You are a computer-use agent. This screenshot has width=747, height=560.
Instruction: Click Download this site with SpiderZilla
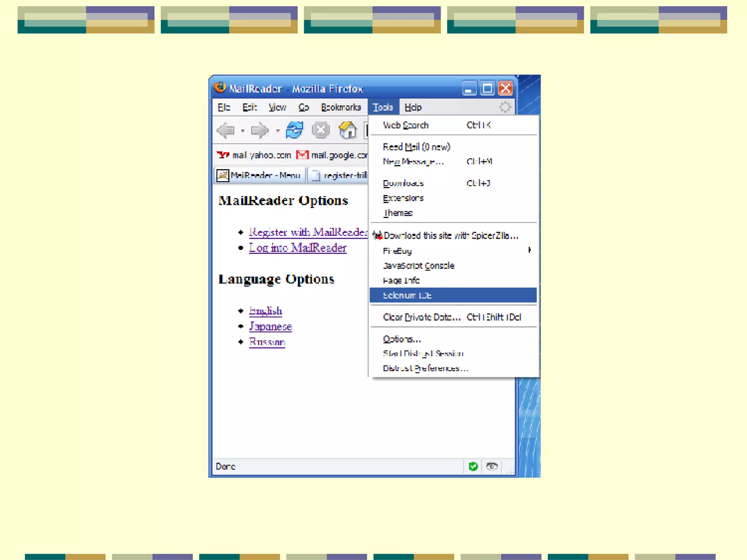click(450, 236)
